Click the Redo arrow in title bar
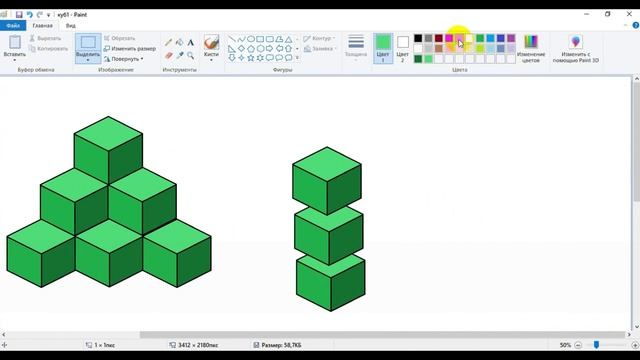 pyautogui.click(x=39, y=15)
